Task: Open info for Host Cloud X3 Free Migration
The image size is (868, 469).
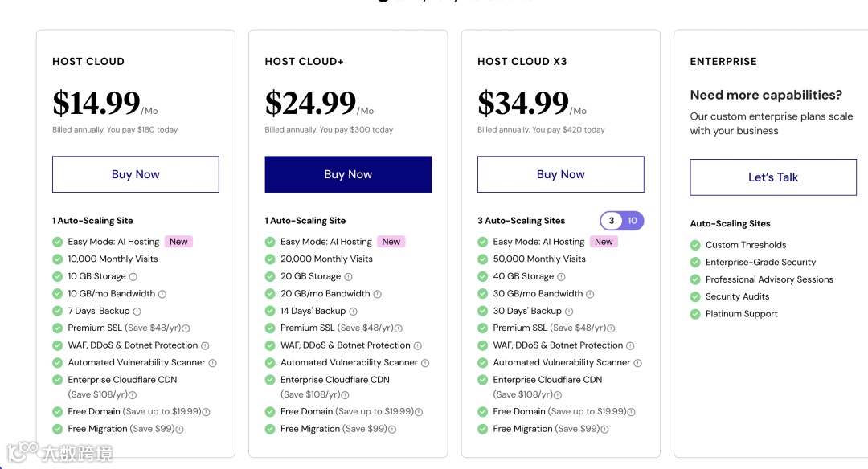Action: click(604, 430)
